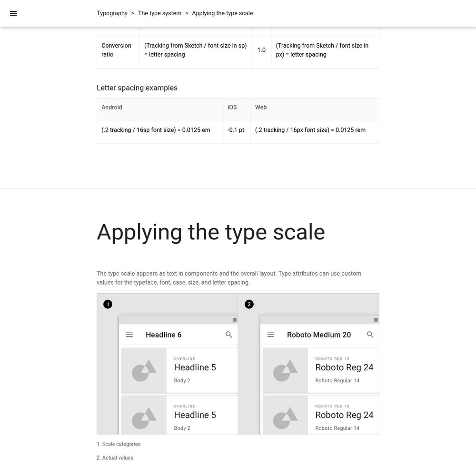Click hamburger icon beside Headline 6
Viewport: 476px width, 476px height.
coord(129,335)
